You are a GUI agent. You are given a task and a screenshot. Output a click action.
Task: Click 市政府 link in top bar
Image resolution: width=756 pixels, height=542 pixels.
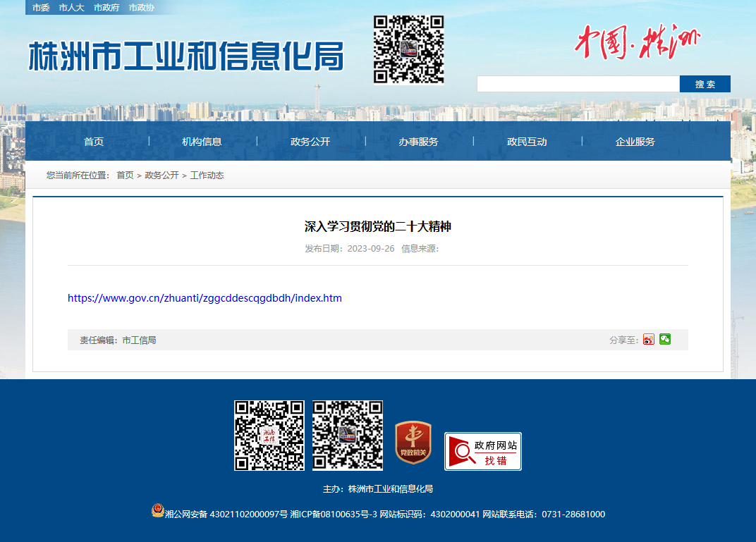click(x=106, y=8)
